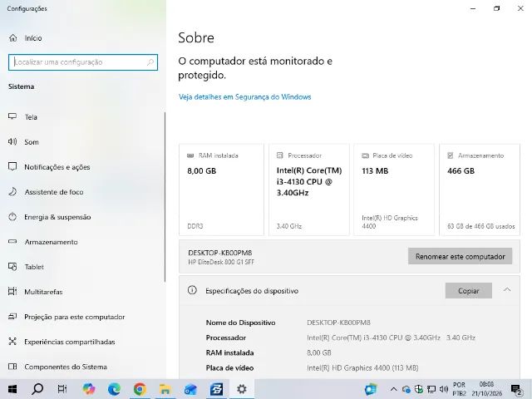Open the blue Z app on taskbar
The image size is (532, 399).
click(x=216, y=389)
